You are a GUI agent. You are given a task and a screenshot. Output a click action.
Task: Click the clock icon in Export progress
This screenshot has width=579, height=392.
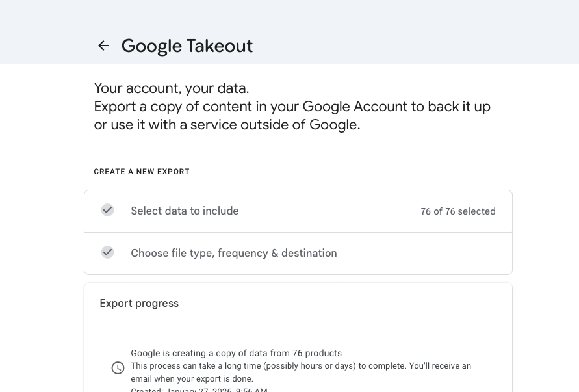pyautogui.click(x=118, y=368)
